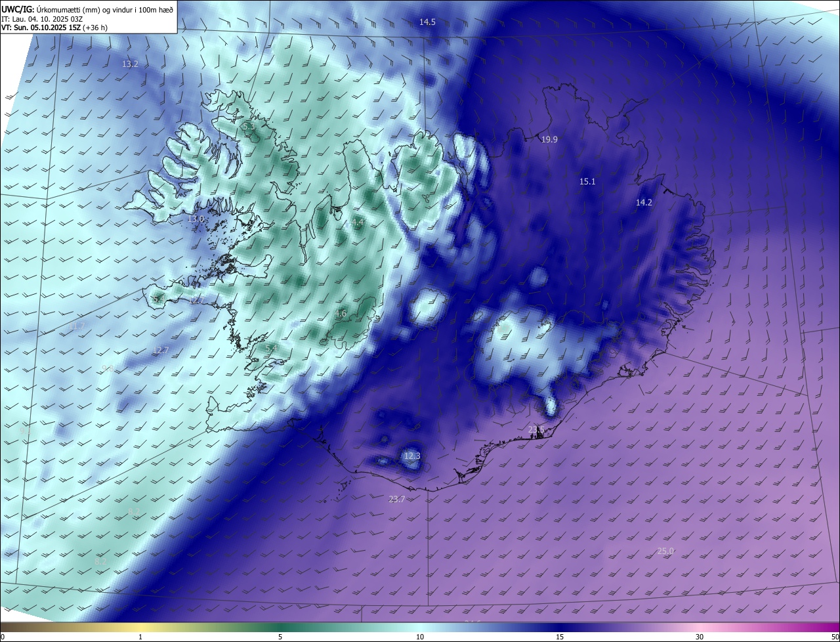
Task: Click the 13.2 value over the northwest sea
Action: [130, 64]
